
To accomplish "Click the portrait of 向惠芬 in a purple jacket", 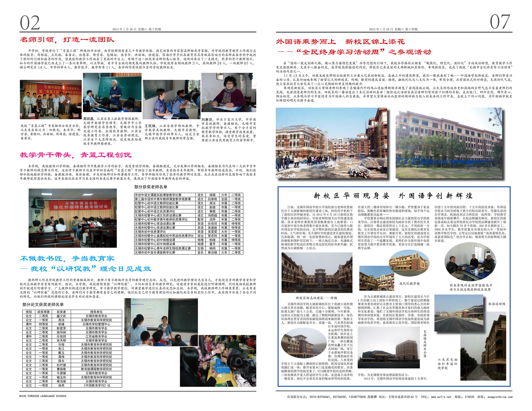I will 229,92.
